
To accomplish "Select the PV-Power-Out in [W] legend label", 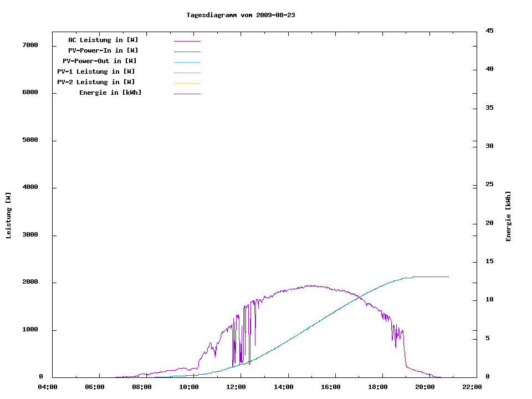I will 100,61.
